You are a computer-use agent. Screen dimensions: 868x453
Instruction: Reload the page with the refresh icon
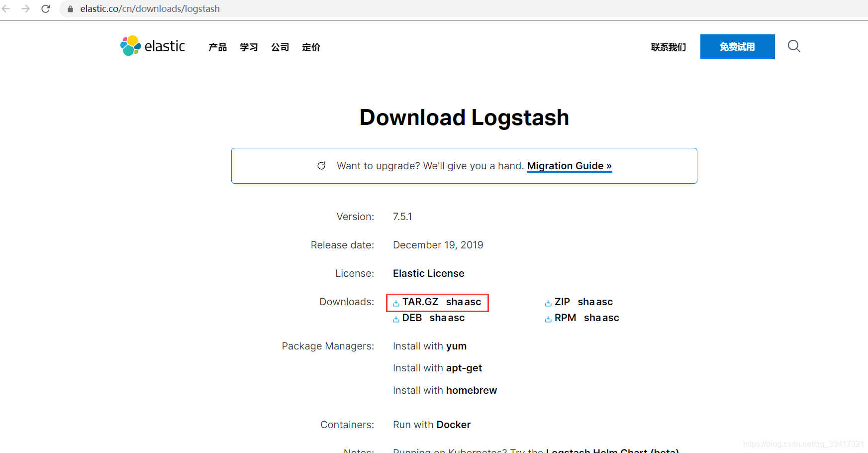(x=45, y=9)
